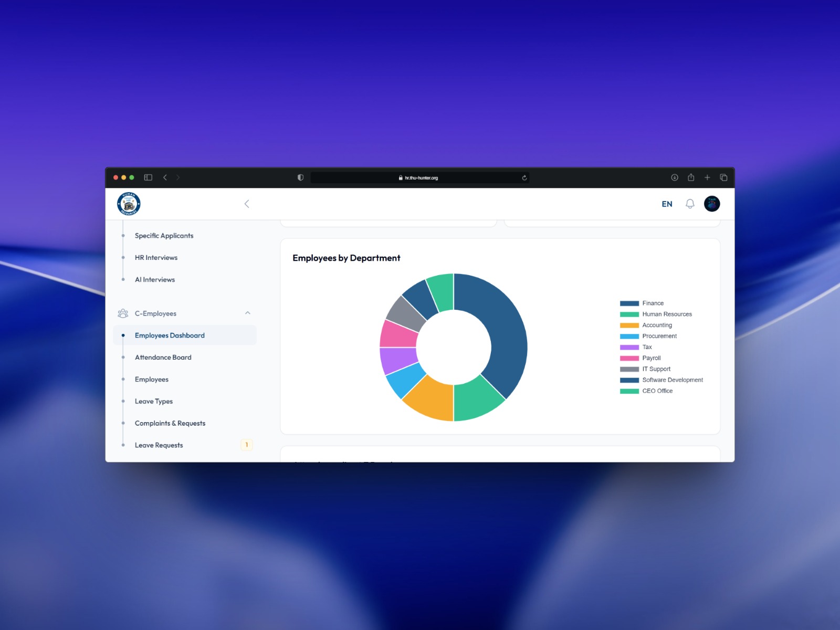Open the Safari downloads icon

(675, 177)
